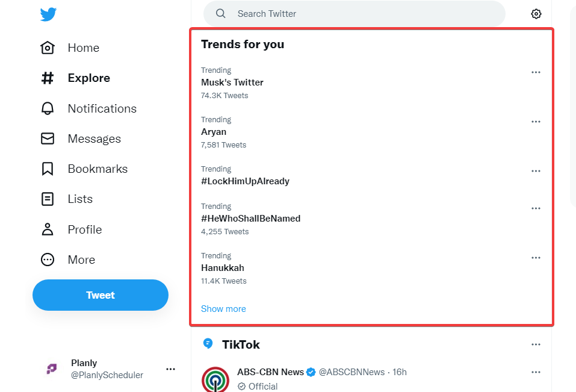The height and width of the screenshot is (392, 576).
Task: Click the Show more link
Action: click(x=223, y=309)
